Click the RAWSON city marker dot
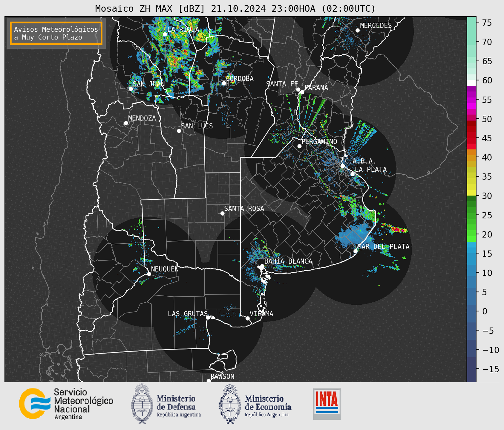The width and height of the screenshot is (504, 430). 209,381
